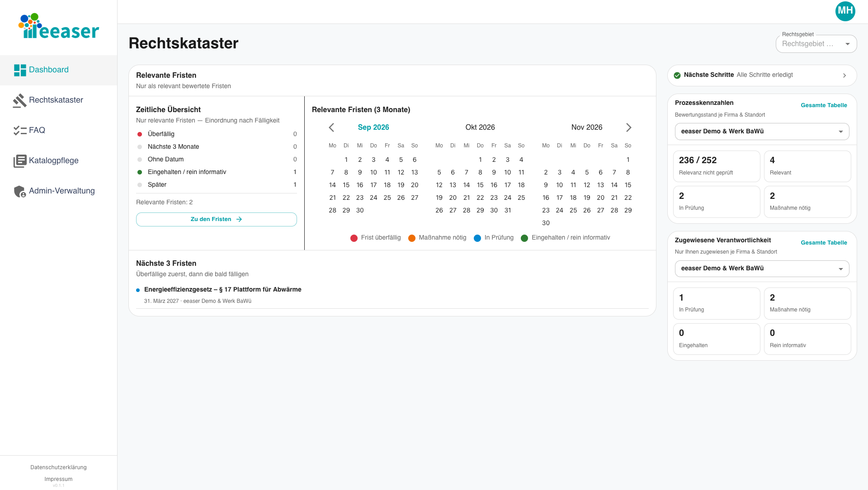
Task: Click the Katalogpflege library icon
Action: (x=20, y=161)
